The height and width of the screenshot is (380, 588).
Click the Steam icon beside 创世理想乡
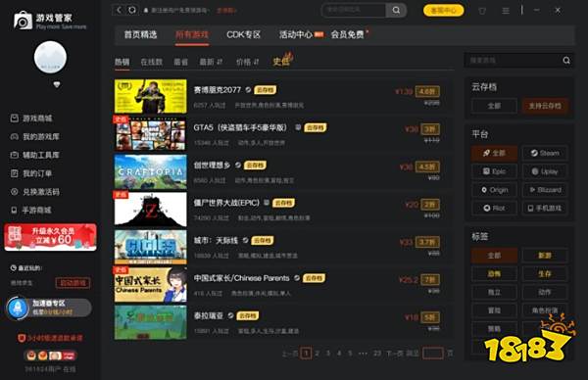coord(238,165)
